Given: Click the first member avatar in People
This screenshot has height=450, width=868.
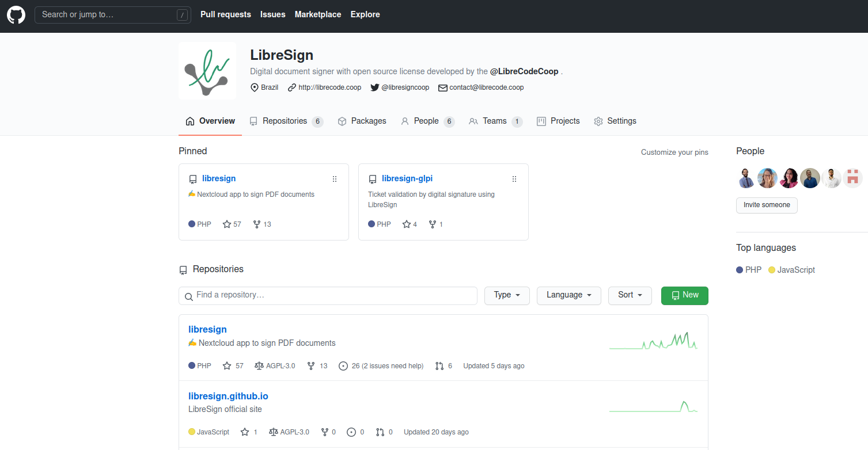Looking at the screenshot, I should [746, 178].
